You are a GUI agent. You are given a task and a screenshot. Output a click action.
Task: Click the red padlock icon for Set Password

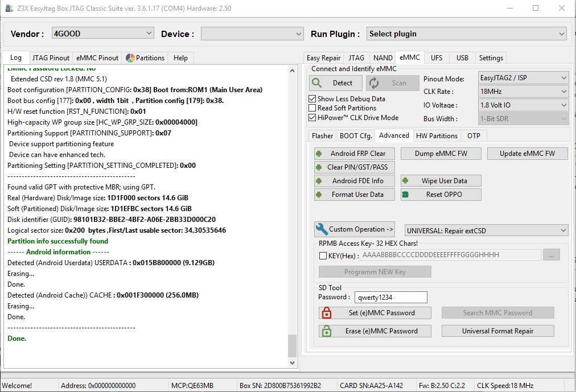pyautogui.click(x=327, y=313)
